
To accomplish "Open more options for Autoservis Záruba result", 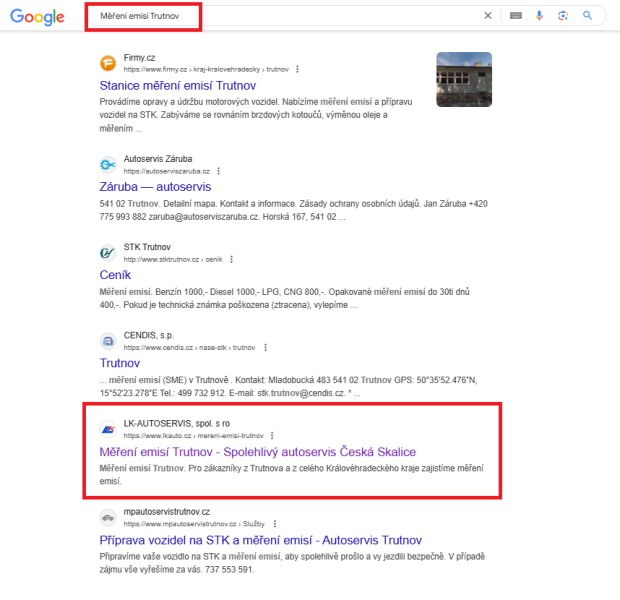I will [219, 171].
